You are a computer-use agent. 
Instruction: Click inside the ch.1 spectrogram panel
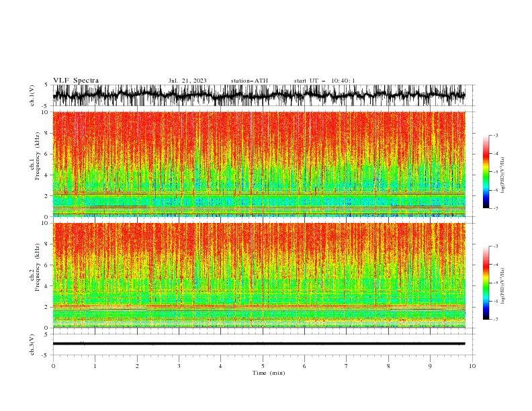pyautogui.click(x=259, y=164)
